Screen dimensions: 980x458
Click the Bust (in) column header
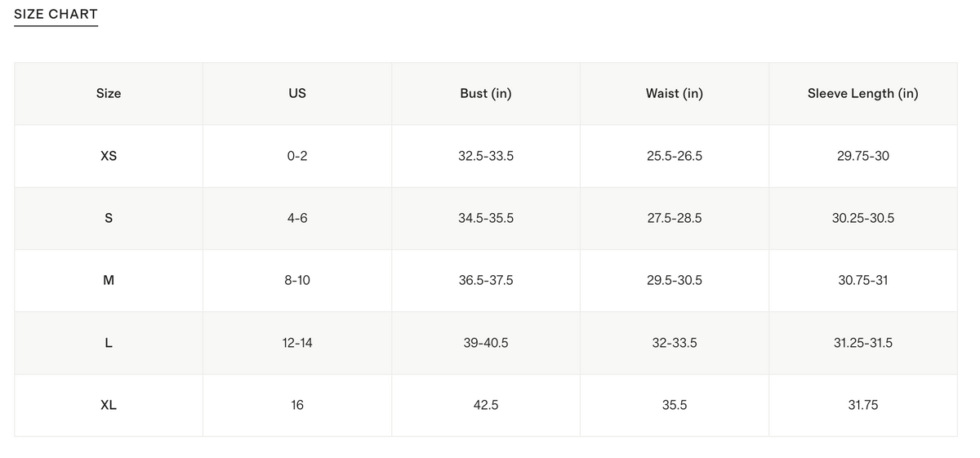486,93
